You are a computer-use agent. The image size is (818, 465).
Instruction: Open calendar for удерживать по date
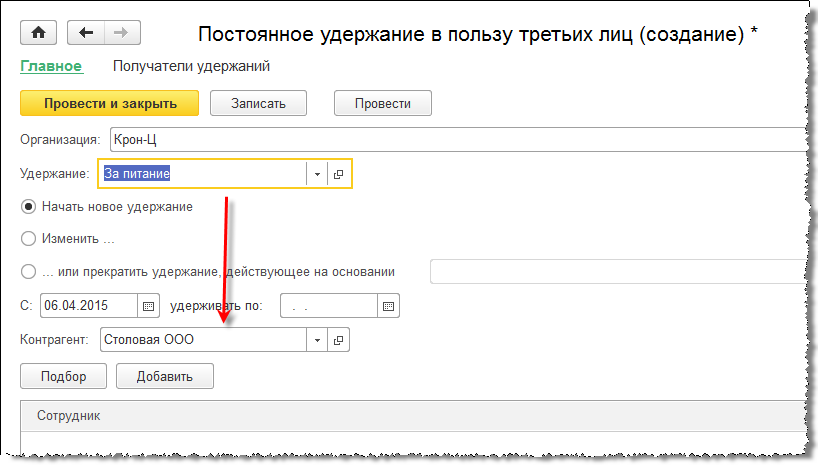(389, 306)
